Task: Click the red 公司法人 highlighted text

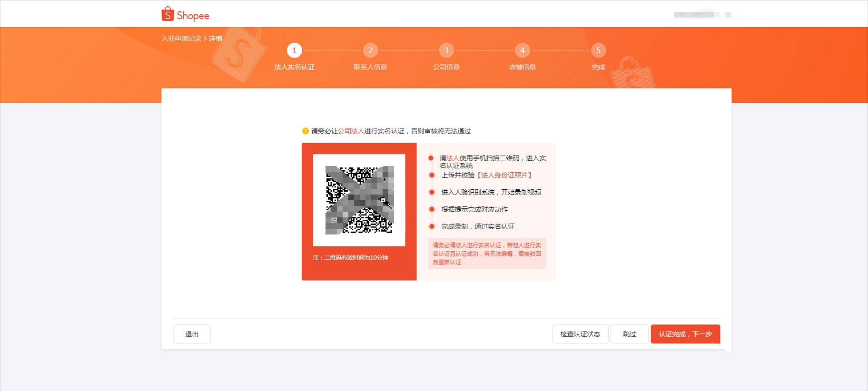Action: click(351, 131)
